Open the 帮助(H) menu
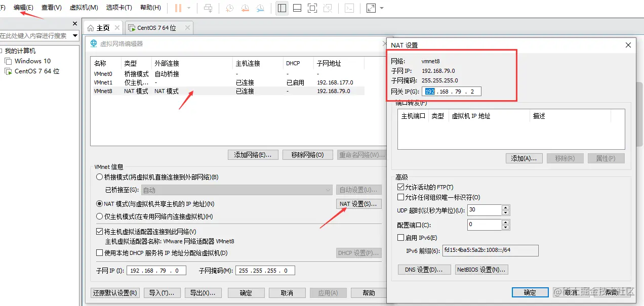Image resolution: width=644 pixels, height=306 pixels. tap(150, 8)
